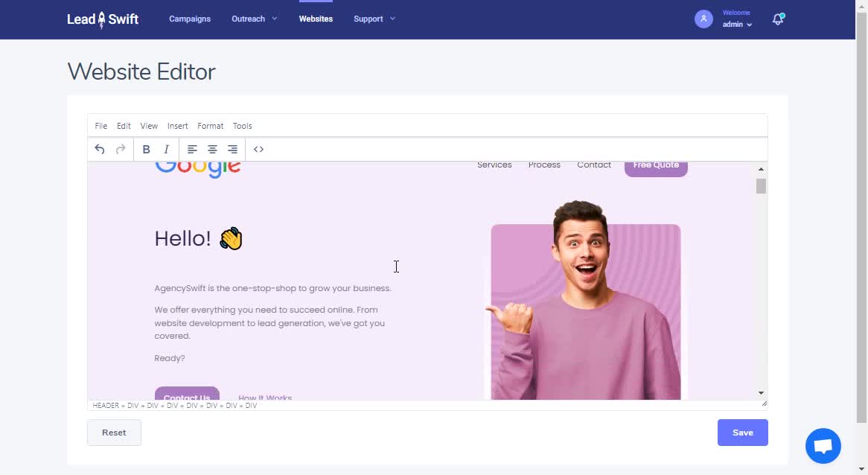Apply italic formatting
The image size is (868, 475).
click(166, 149)
